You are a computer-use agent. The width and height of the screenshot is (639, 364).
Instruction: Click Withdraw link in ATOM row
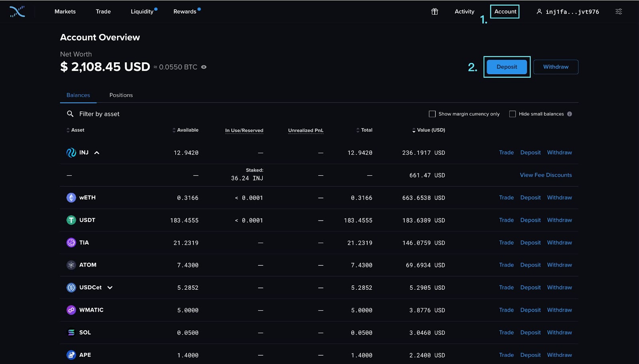point(560,265)
